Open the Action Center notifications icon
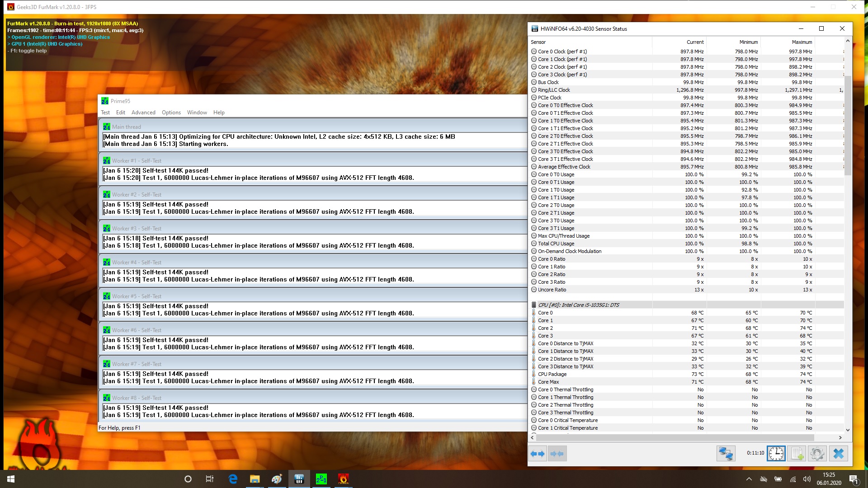The image size is (868, 488). 854,479
